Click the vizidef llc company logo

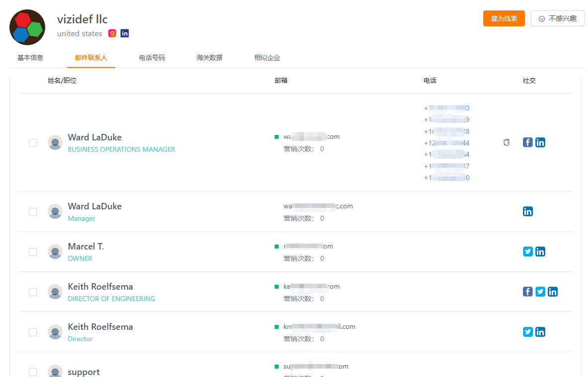coord(27,27)
